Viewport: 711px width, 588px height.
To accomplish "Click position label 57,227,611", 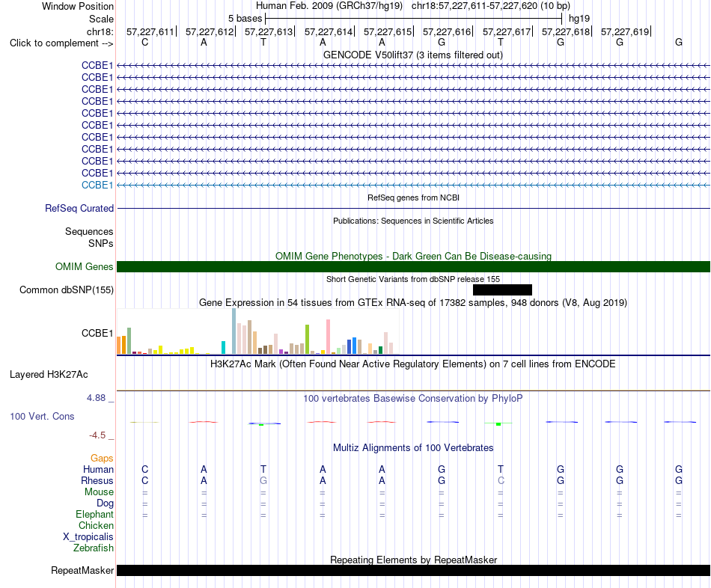I will (x=150, y=31).
